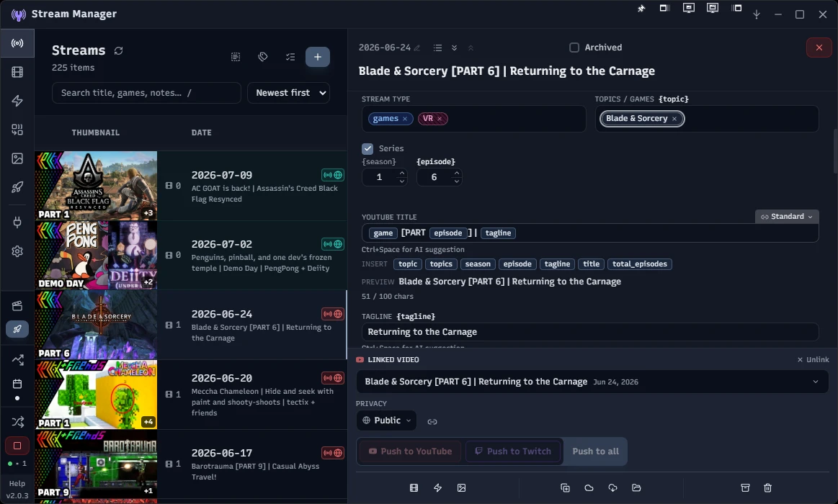
Task: Click the cloud icon in bottom toolbar
Action: (x=589, y=488)
